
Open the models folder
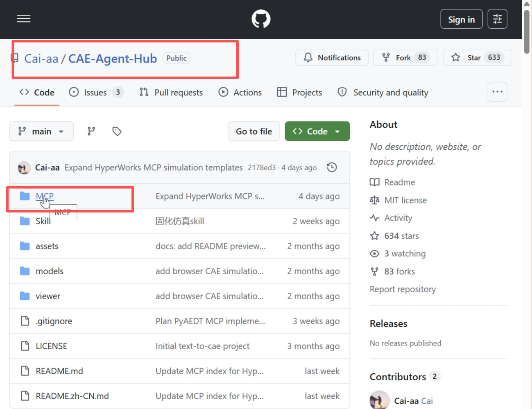pos(50,271)
